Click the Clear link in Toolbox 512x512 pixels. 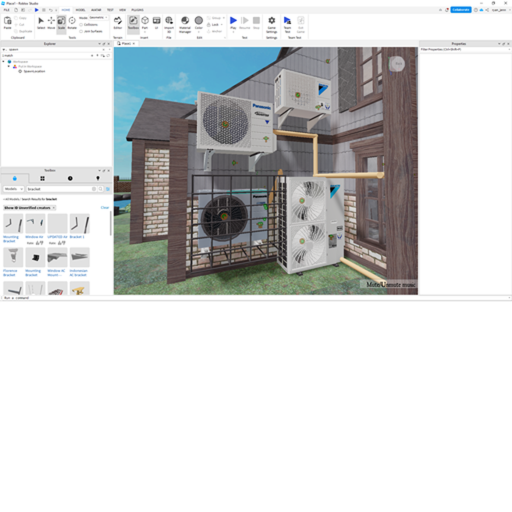105,208
